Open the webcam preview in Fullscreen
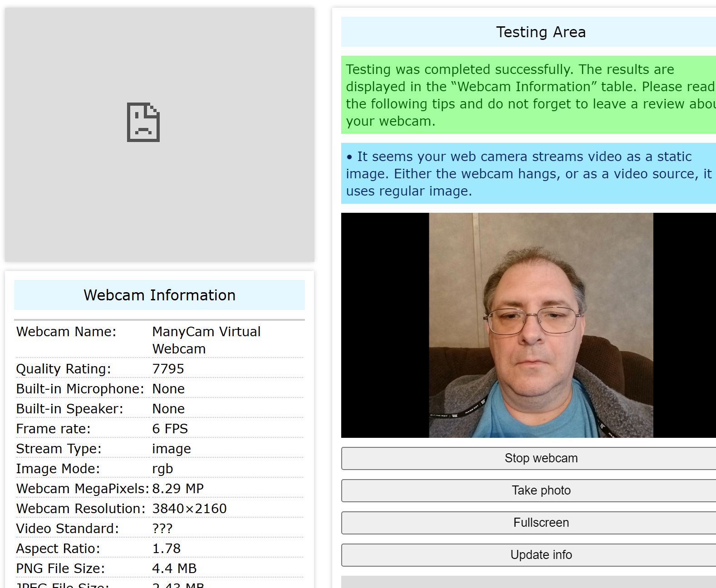The width and height of the screenshot is (716, 588). pos(541,523)
